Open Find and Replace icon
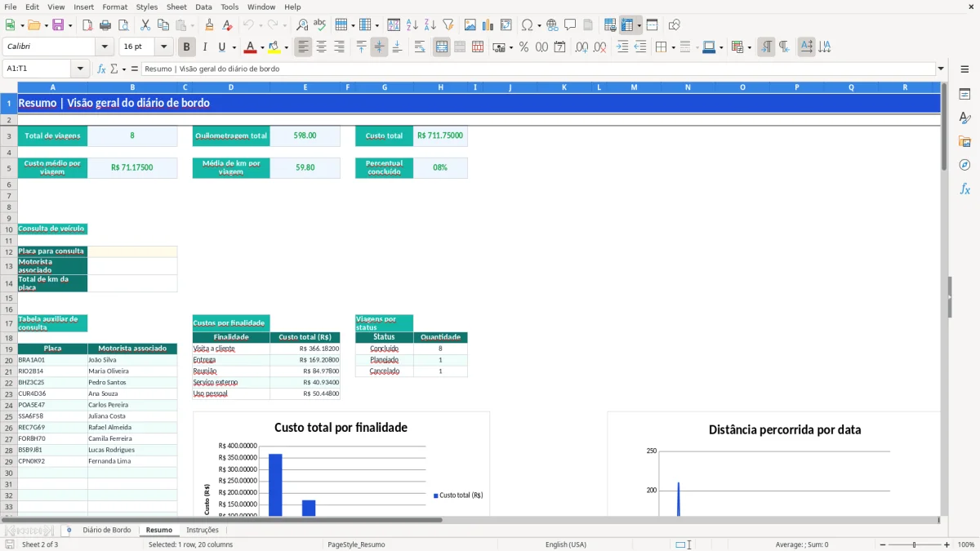The image size is (980, 551). point(302,25)
